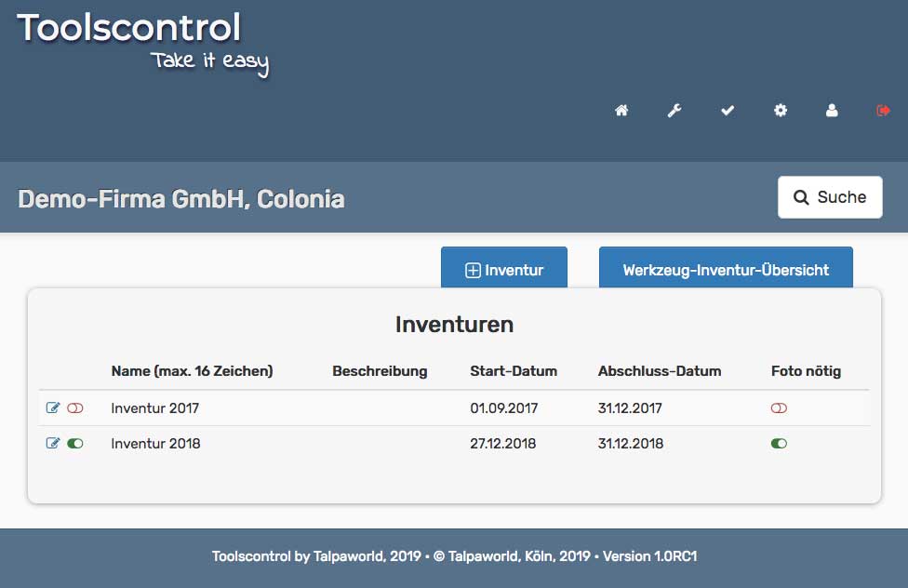Click the Suche search button
Screen dimensions: 908x588
point(830,197)
